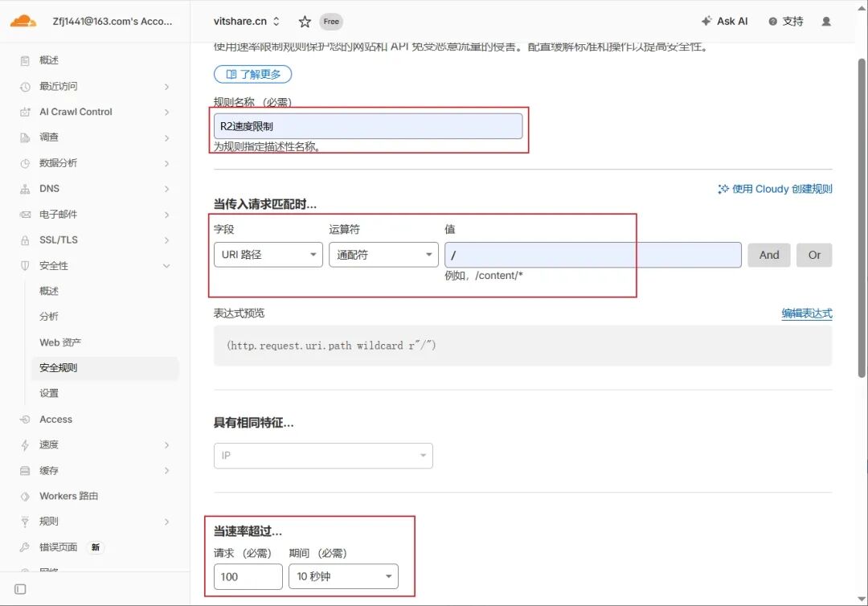The image size is (868, 606).
Task: Collapse the 安全性 sidebar section
Action: click(95, 266)
